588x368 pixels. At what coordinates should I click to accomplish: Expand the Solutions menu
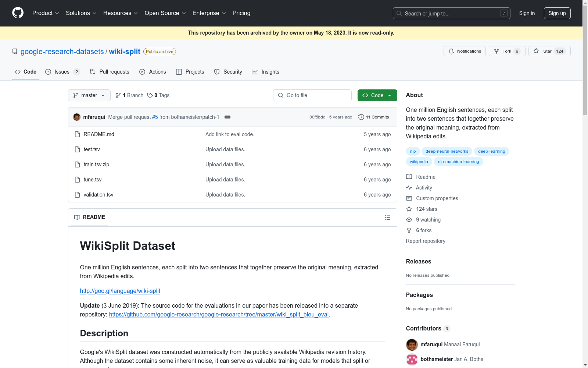pos(81,13)
